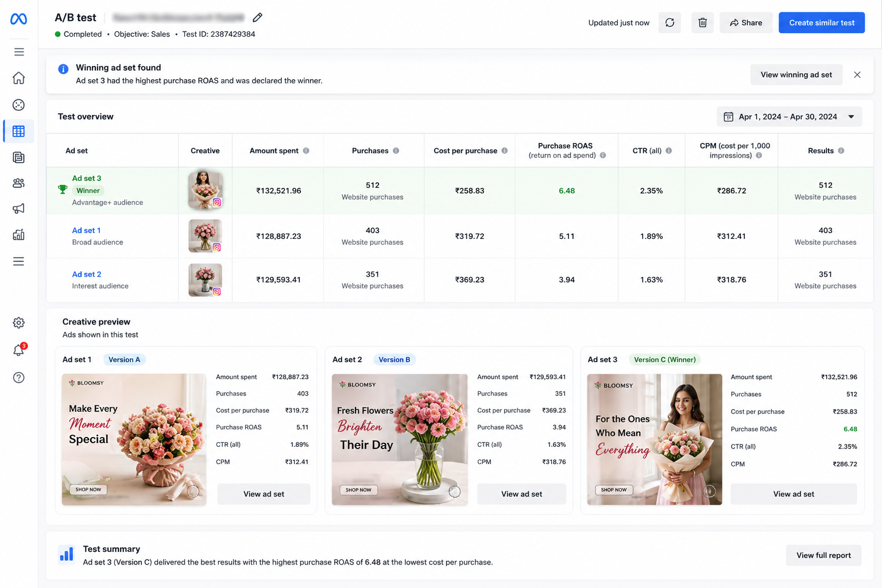Click the ₹128,887.23 amount in the table
The height and width of the screenshot is (588, 882).
click(x=278, y=236)
